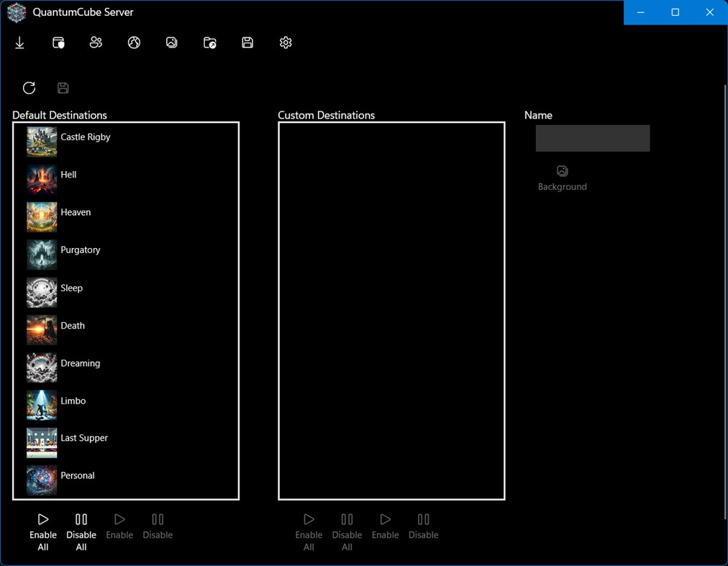Click the shared folder shortcut icon

point(209,42)
